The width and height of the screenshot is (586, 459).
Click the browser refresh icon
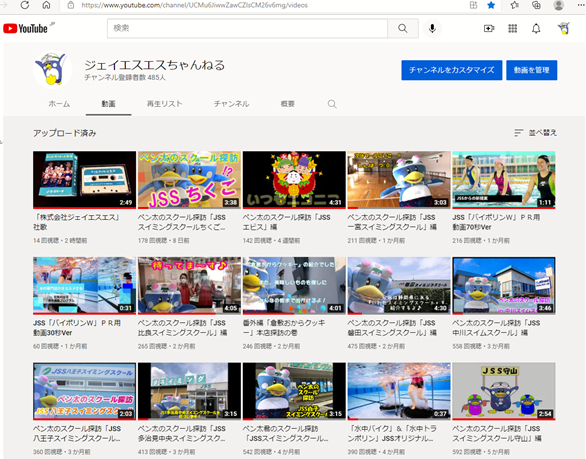pyautogui.click(x=25, y=5)
